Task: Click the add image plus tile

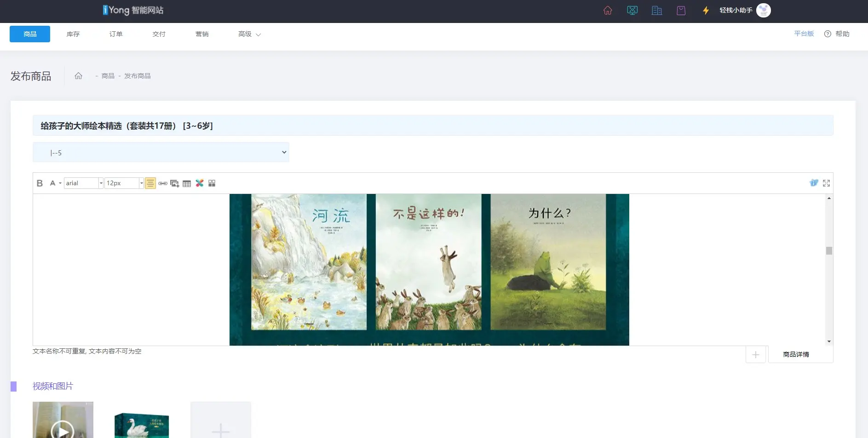Action: pyautogui.click(x=221, y=421)
